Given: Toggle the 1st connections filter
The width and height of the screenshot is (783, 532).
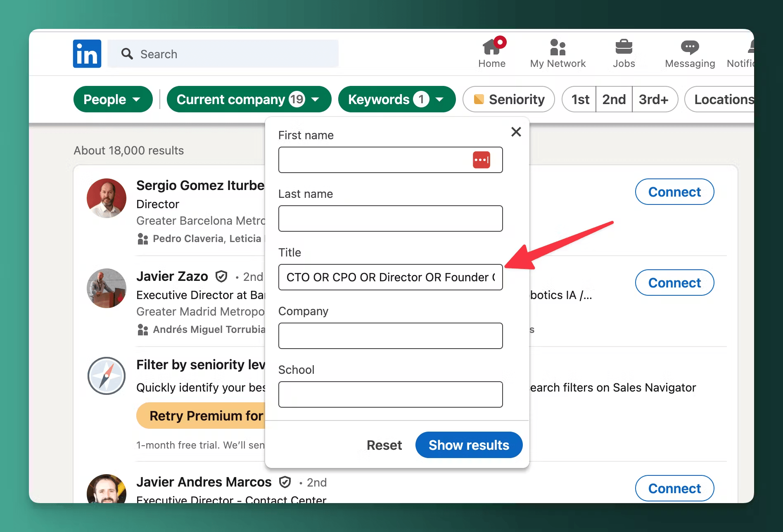Looking at the screenshot, I should pyautogui.click(x=580, y=100).
